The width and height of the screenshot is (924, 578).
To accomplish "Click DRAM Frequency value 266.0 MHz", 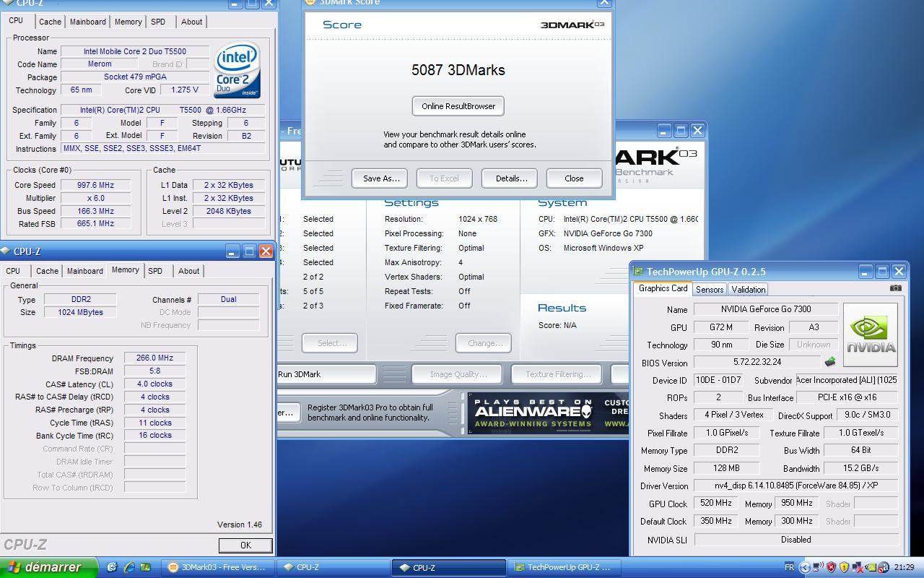I will (x=155, y=358).
